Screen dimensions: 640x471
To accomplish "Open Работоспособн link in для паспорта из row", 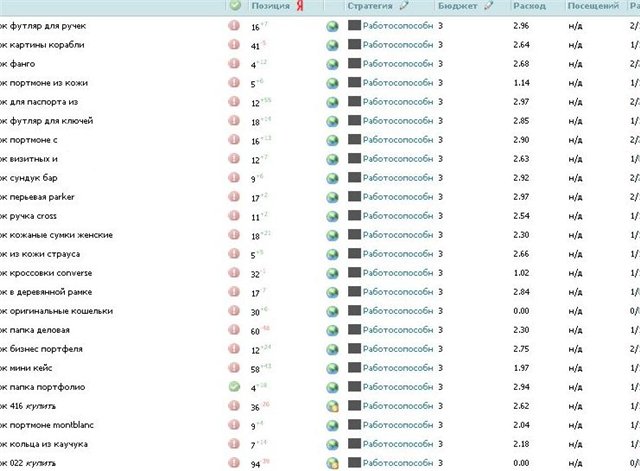I will (x=398, y=102).
